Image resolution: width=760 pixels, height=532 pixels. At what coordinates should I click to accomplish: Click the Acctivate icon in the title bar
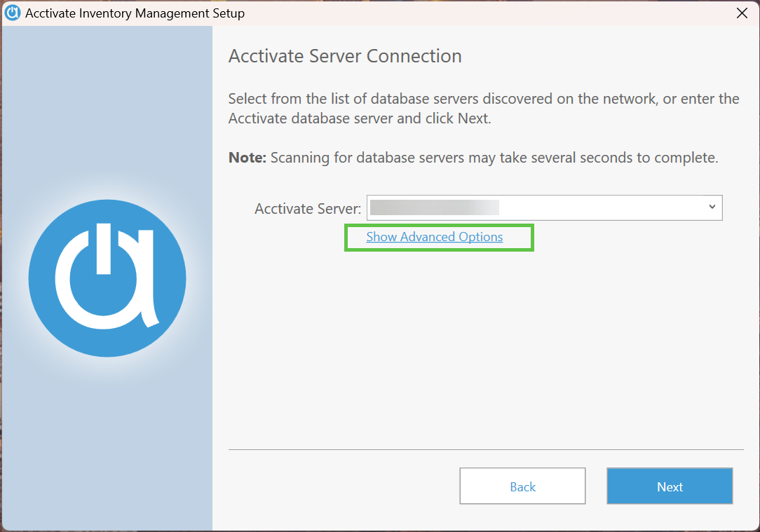click(12, 13)
